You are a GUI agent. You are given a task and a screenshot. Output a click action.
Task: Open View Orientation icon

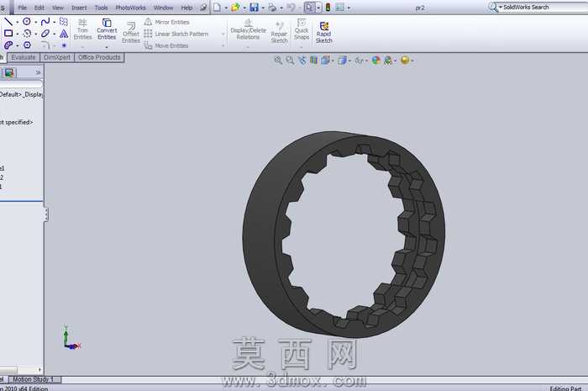[x=325, y=60]
